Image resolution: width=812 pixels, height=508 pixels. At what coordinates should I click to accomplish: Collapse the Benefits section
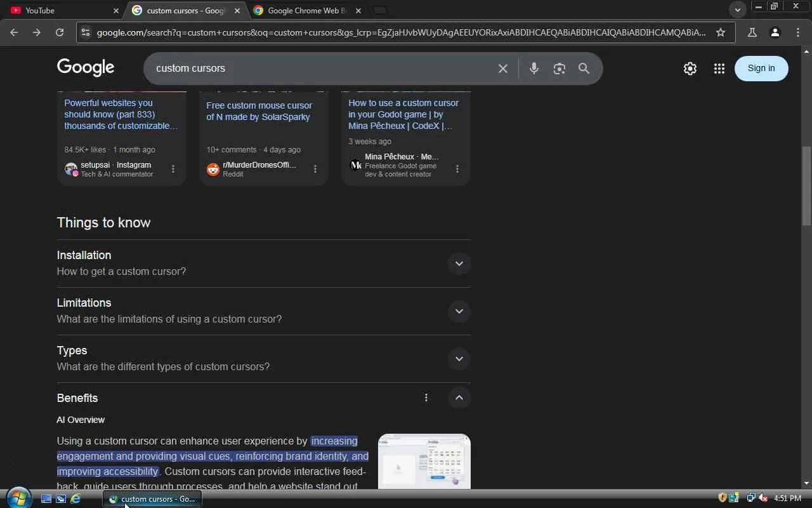tap(459, 398)
